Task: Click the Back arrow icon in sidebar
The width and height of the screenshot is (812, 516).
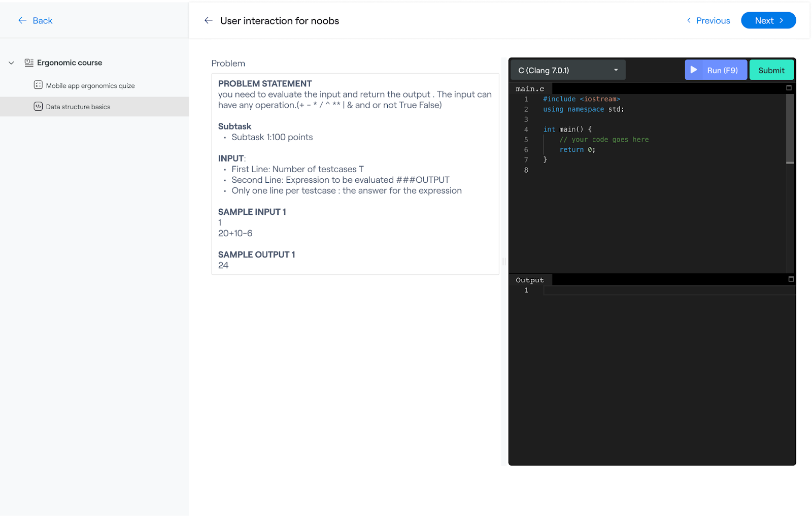Action: (22, 20)
